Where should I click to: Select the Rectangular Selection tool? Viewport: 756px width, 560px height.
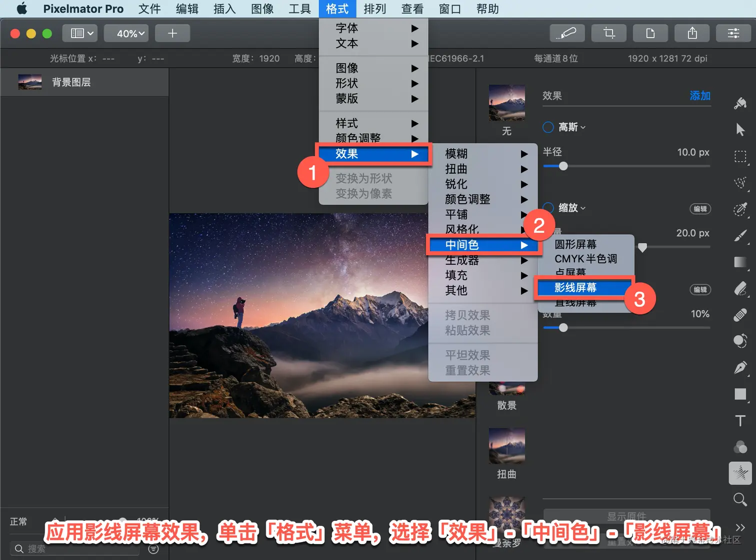(740, 157)
